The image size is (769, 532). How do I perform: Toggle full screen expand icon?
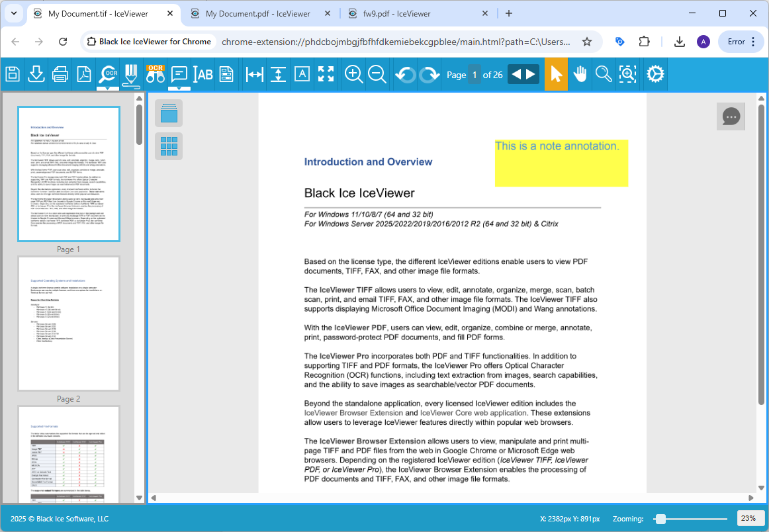326,74
